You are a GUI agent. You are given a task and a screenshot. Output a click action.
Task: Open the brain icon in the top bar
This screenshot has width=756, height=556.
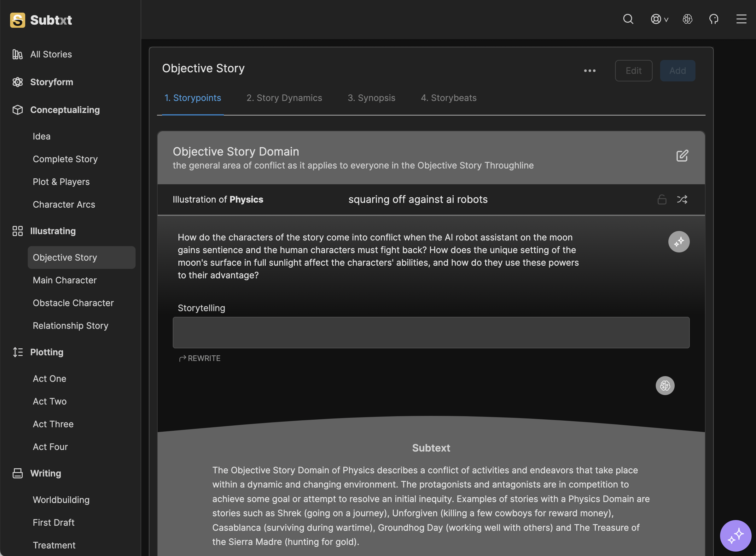point(687,19)
